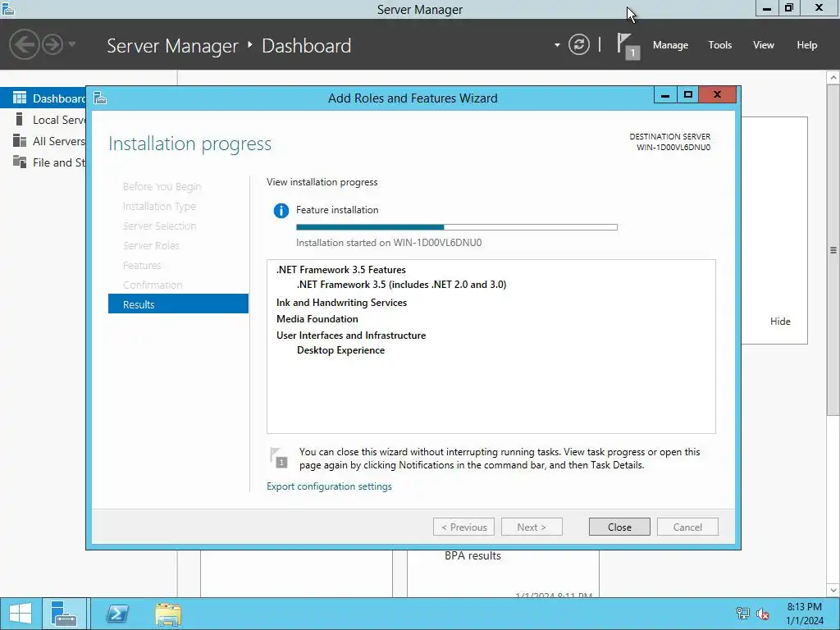Click the Close button in wizard

pyautogui.click(x=619, y=527)
